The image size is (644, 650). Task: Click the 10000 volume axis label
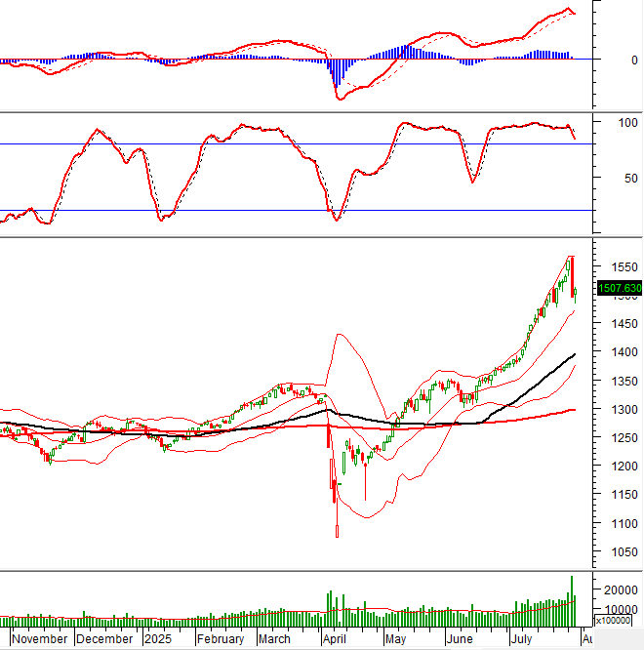621,609
